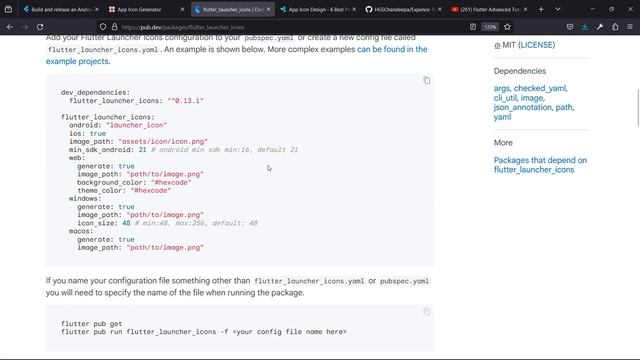
Task: Open tracking protection shield icon
Action: point(103,27)
